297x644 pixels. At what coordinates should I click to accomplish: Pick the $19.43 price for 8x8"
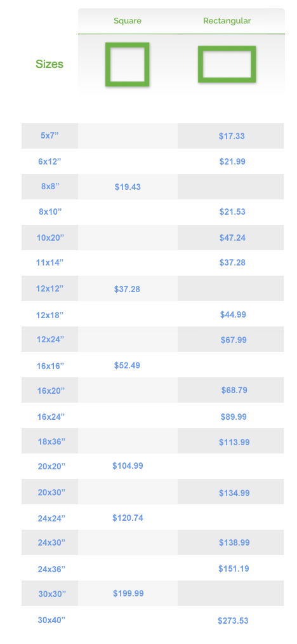128,187
